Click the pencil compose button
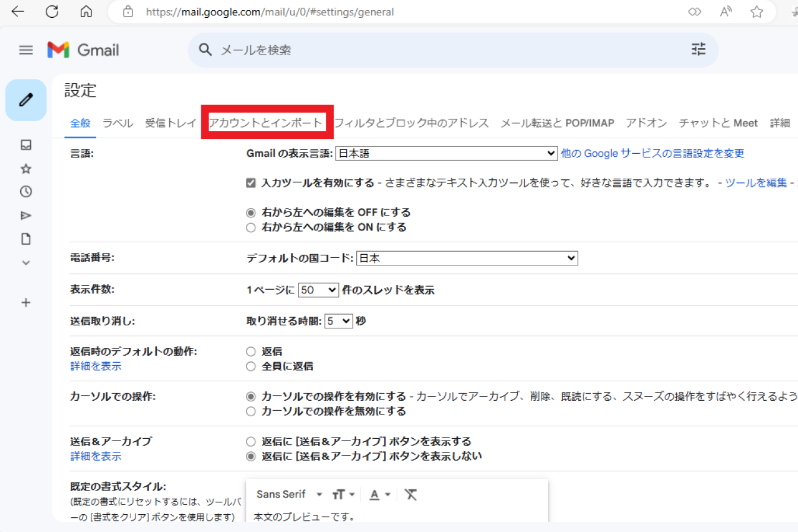 26,100
